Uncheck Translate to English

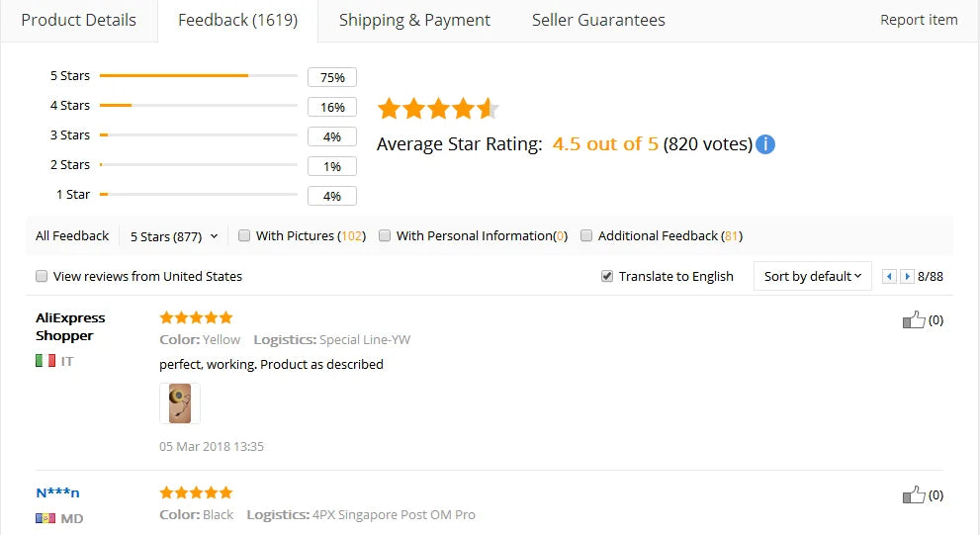(607, 276)
